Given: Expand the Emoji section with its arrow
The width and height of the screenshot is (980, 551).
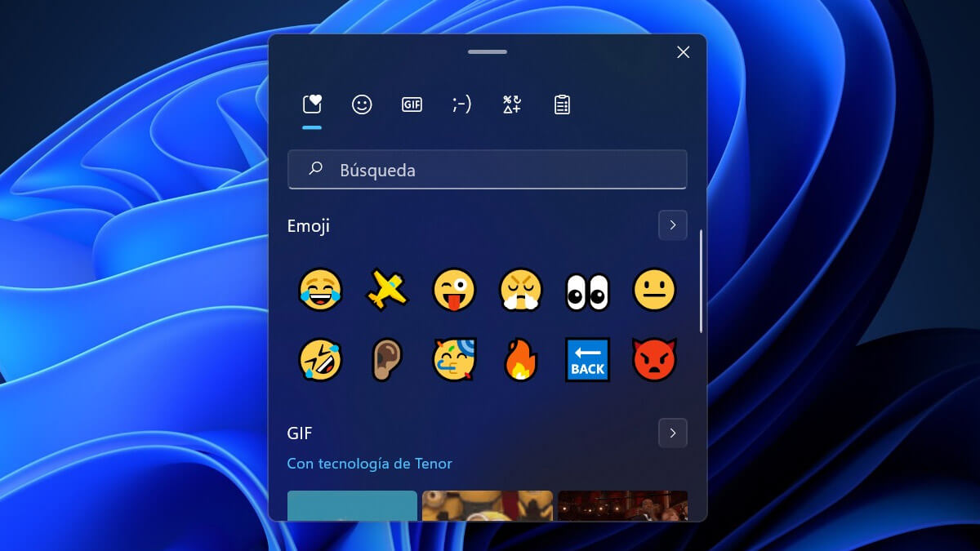Looking at the screenshot, I should pyautogui.click(x=672, y=225).
